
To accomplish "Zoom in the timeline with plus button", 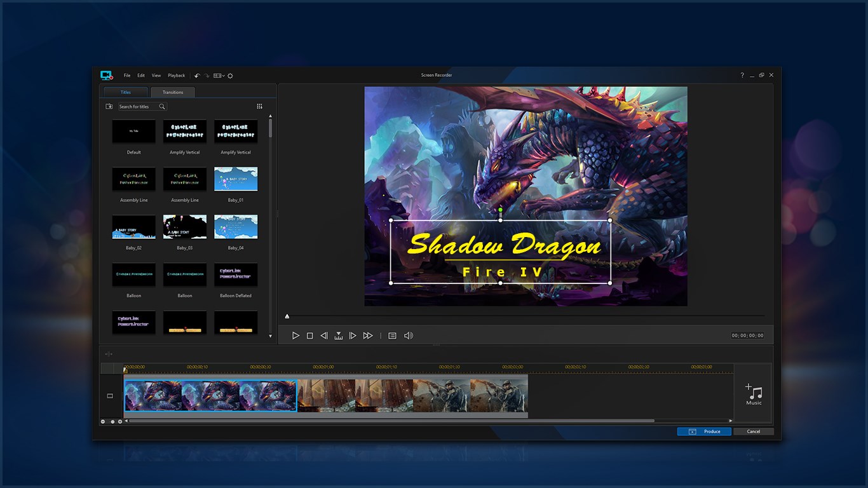I will point(120,421).
